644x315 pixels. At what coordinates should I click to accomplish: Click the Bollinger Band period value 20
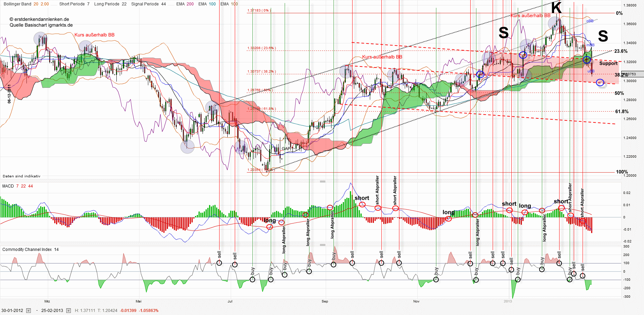click(x=36, y=4)
